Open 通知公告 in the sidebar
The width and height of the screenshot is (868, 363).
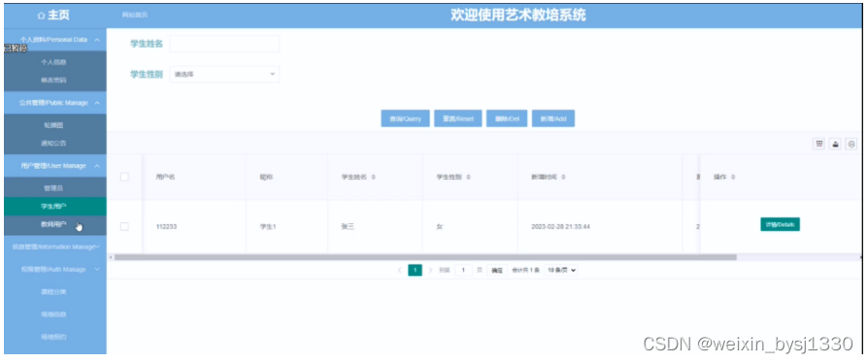[x=54, y=143]
